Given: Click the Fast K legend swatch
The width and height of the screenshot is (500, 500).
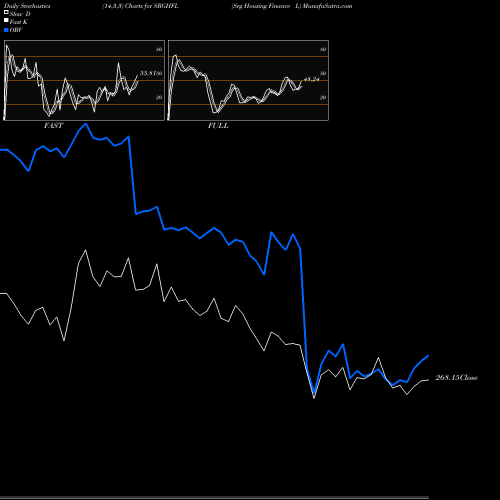Looking at the screenshot, I should 6,21.
